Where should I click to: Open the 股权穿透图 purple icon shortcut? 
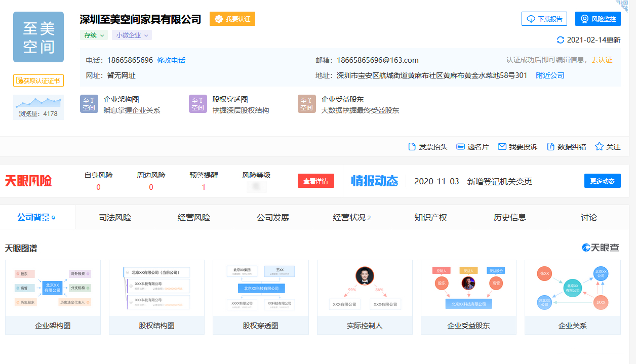click(198, 104)
